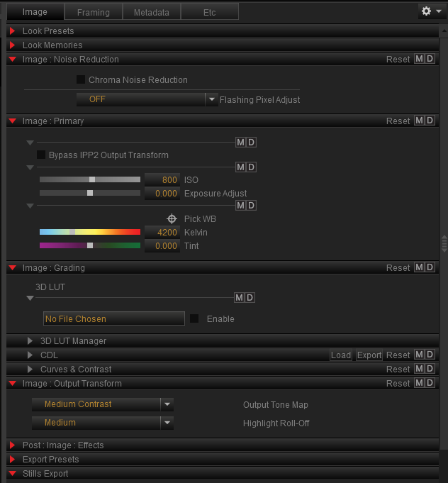
Task: Expand the CDL section
Action: [x=30, y=355]
